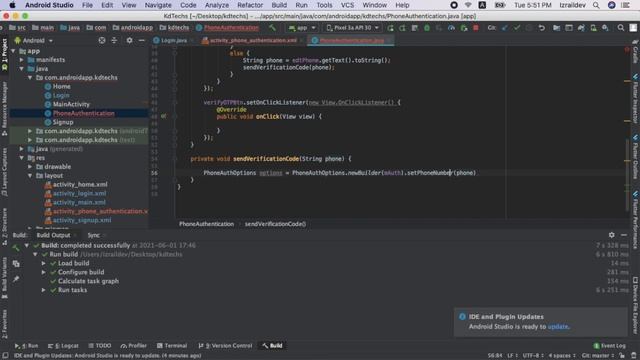This screenshot has height=360, width=640.
Task: Click the pin tab icon in Build panel
Action: (x=16, y=279)
